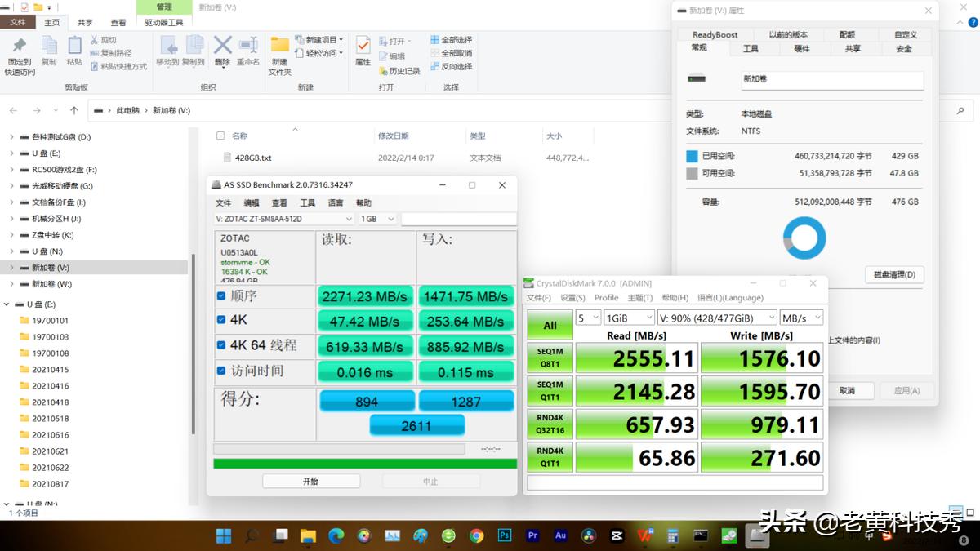Launch Google Chrome from taskbar
This screenshot has height=551, width=980.
coord(477,535)
